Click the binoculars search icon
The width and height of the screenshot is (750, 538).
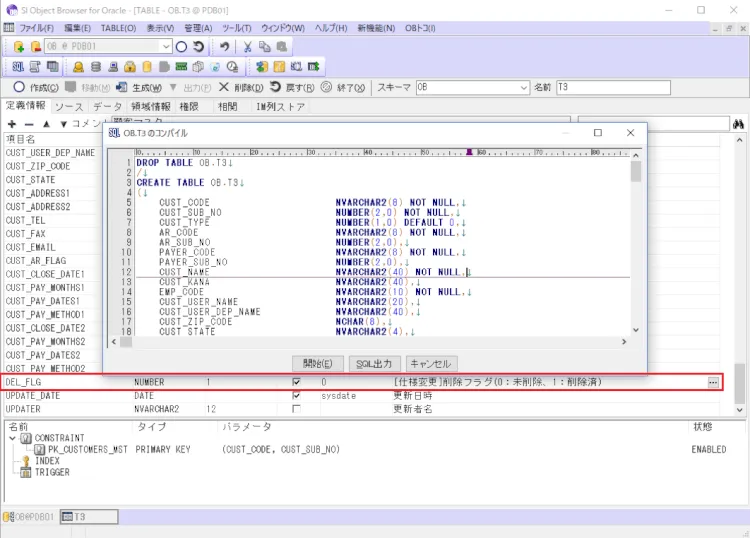738,124
